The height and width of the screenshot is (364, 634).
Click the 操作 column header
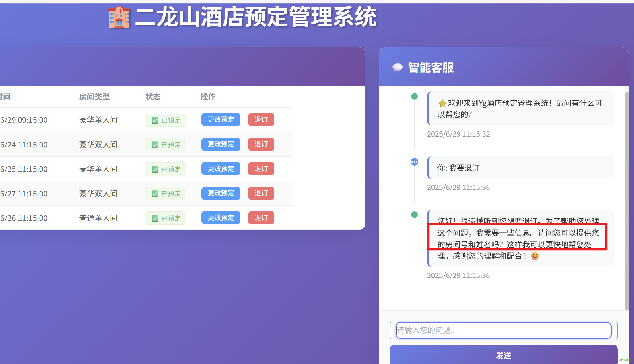click(x=208, y=97)
